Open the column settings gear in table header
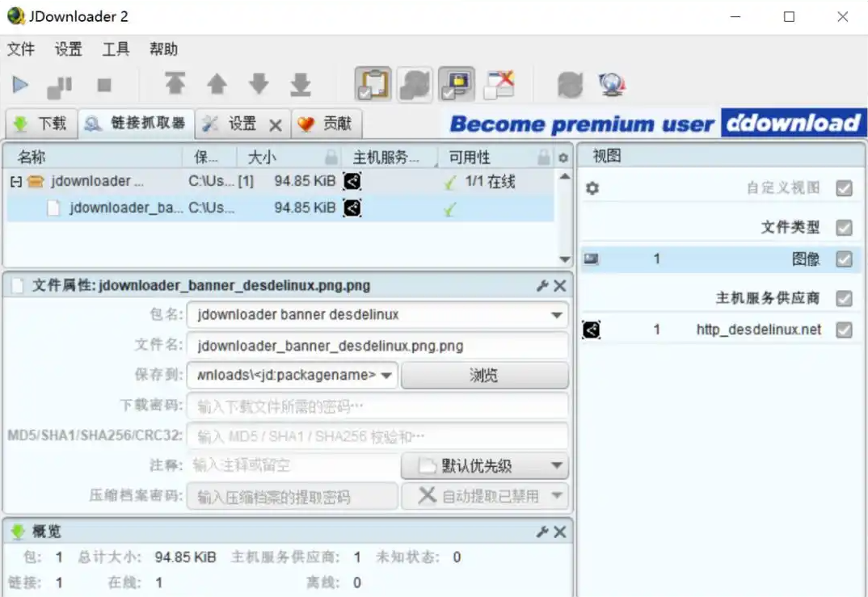868x597 pixels. [563, 158]
